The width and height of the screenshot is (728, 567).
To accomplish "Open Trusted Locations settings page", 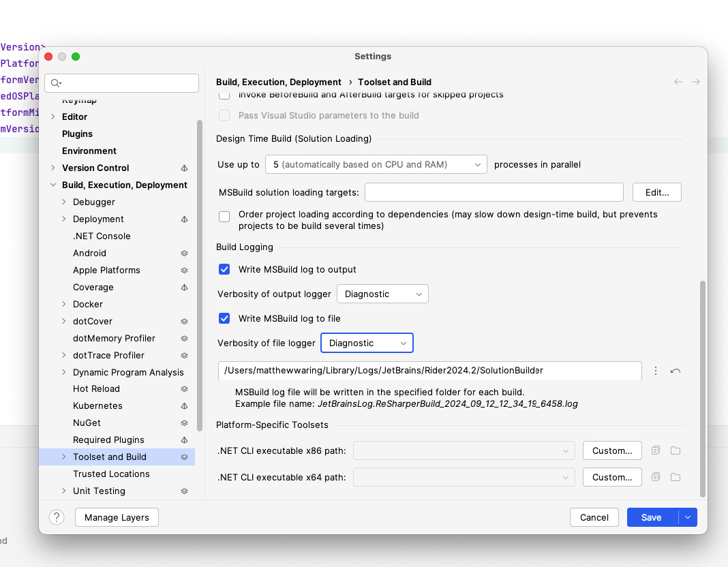I will coord(111,474).
